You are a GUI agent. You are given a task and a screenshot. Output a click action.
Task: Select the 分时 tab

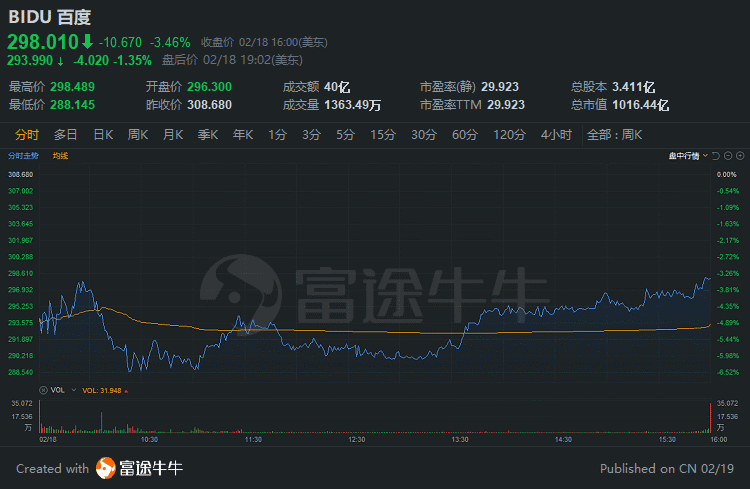click(x=27, y=135)
